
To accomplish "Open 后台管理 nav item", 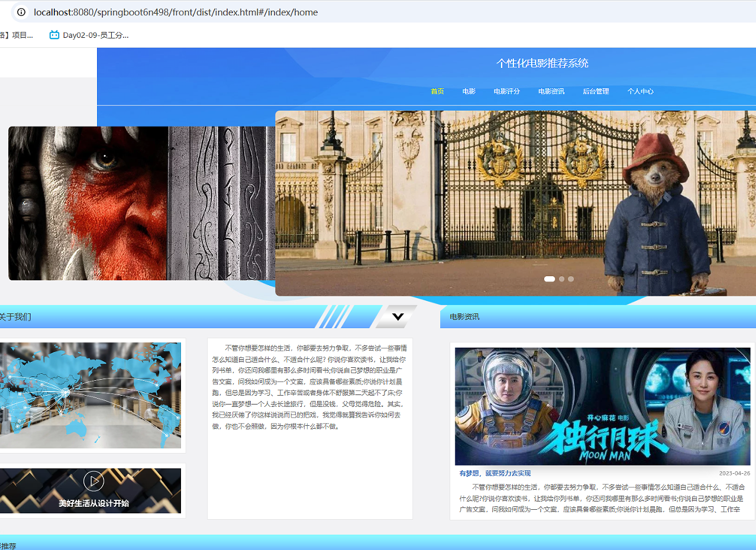I will click(x=596, y=91).
